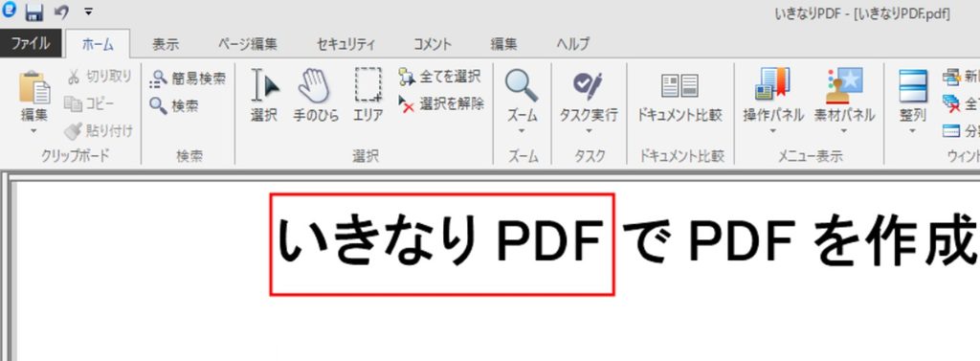
Task: Undo the last action in quick access toolbar
Action: (x=61, y=11)
